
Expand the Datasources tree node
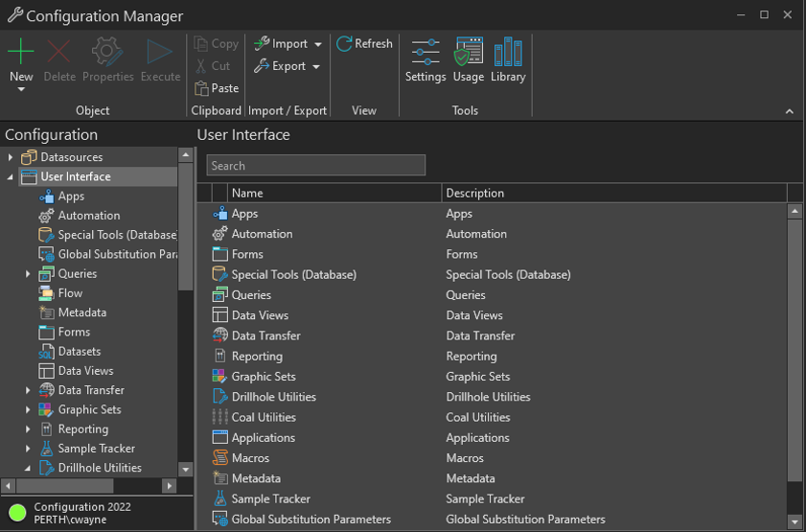tap(11, 157)
